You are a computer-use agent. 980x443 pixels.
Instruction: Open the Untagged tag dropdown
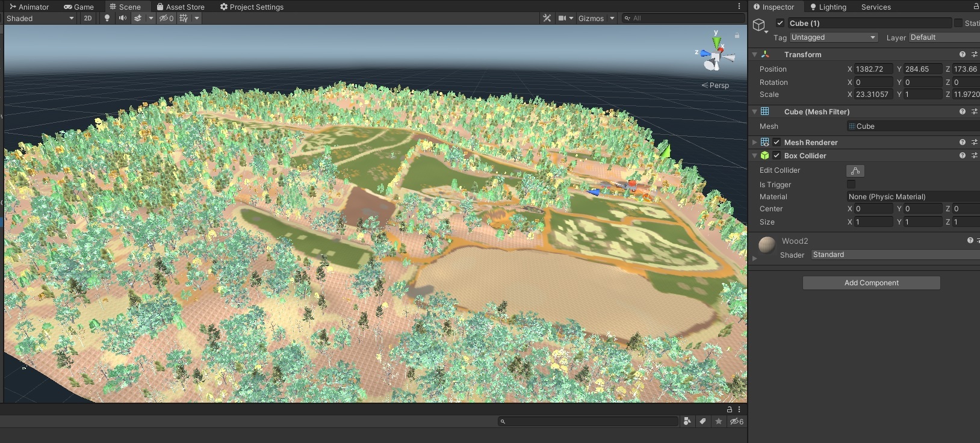(833, 37)
